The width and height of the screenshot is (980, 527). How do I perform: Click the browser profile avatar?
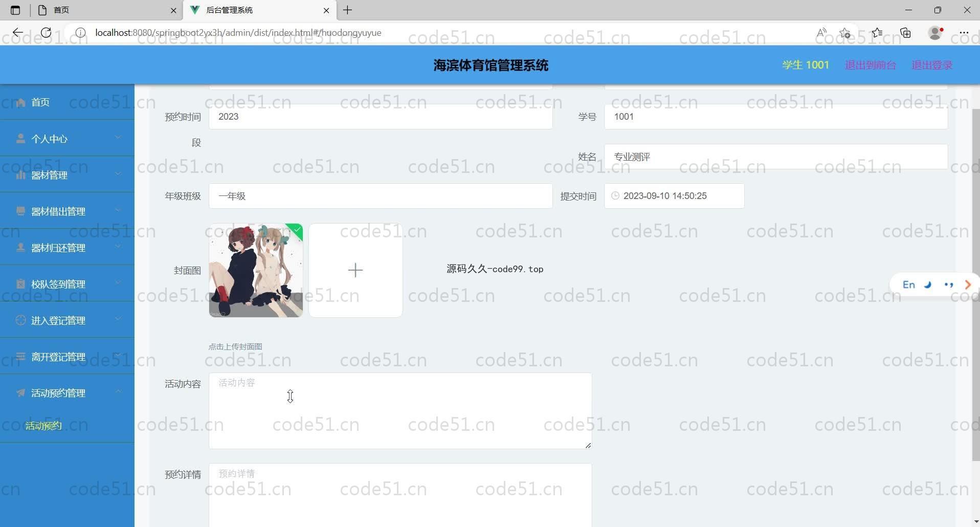click(x=936, y=33)
